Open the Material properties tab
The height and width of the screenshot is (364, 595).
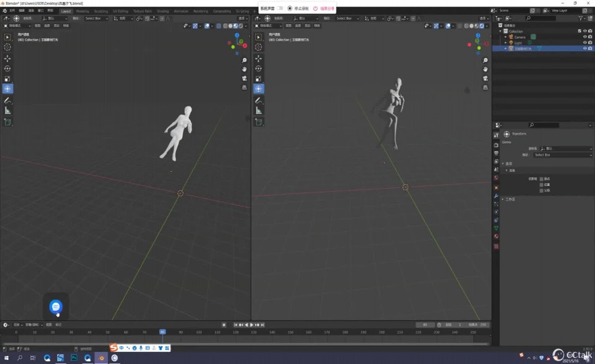(496, 237)
